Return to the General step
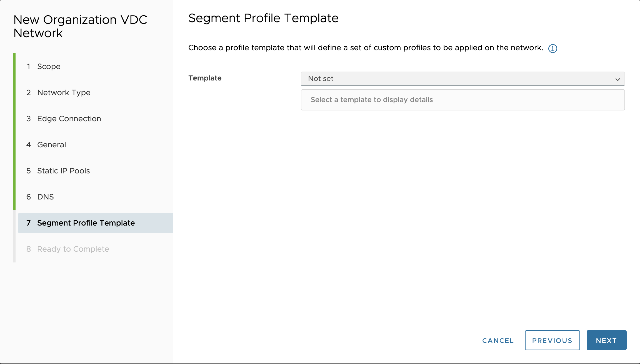The width and height of the screenshot is (640, 364). pyautogui.click(x=51, y=145)
